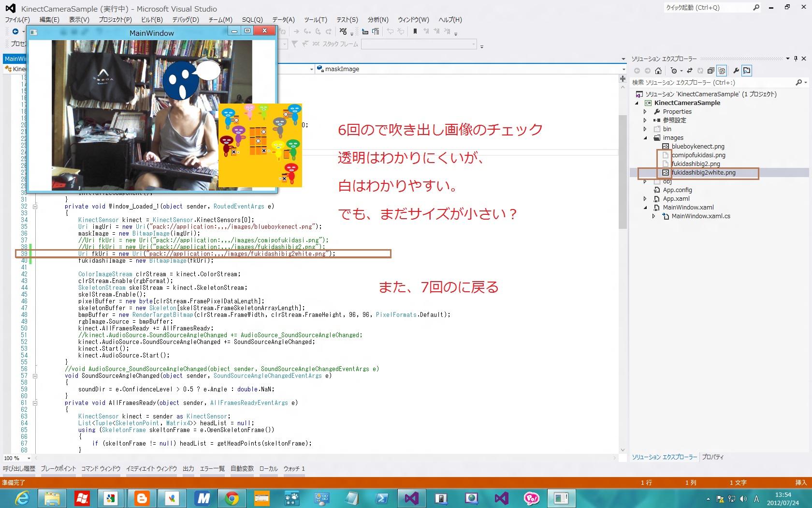Collapse the code region at line 32
812x508 pixels.
tap(35, 207)
